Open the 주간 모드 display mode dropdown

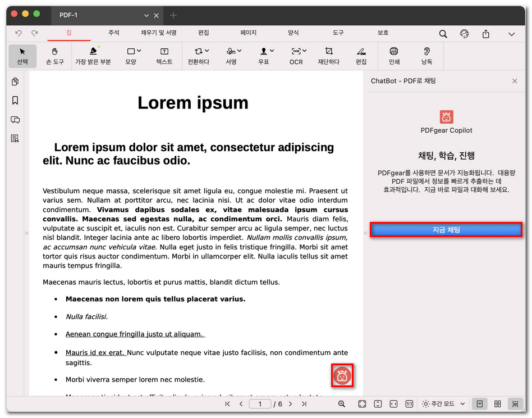(x=443, y=404)
